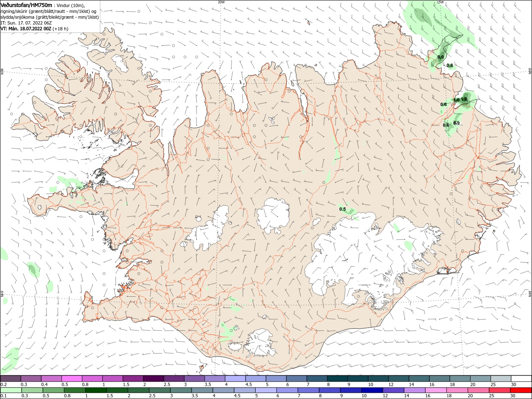The image size is (532, 399).
Task: Select the white 30 mm snow-scale swatch
Action: point(521,379)
